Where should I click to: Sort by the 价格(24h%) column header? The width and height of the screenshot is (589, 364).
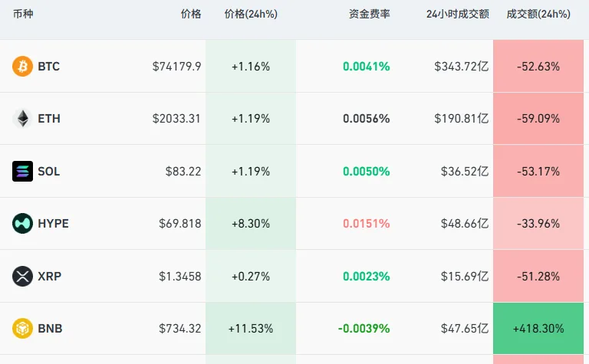[x=251, y=14]
